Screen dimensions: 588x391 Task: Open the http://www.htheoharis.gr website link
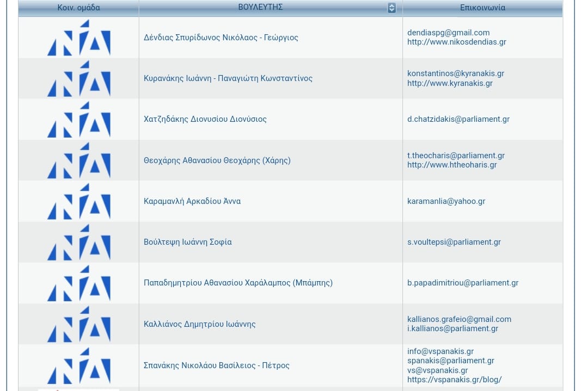point(452,165)
